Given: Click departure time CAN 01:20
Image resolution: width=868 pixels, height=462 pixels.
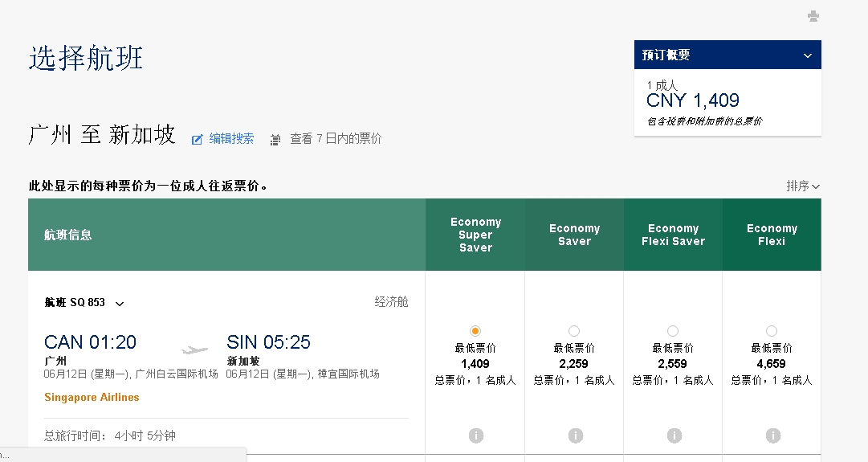Looking at the screenshot, I should 90,341.
